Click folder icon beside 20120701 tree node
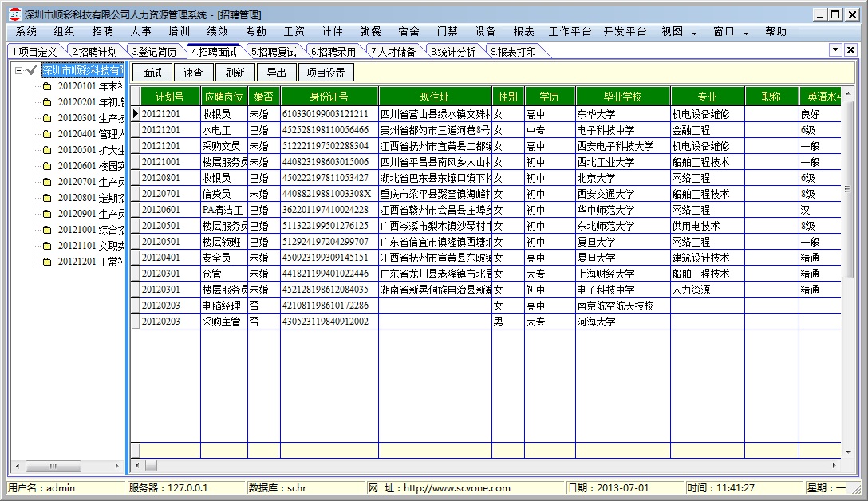Image resolution: width=868 pixels, height=501 pixels. (47, 182)
